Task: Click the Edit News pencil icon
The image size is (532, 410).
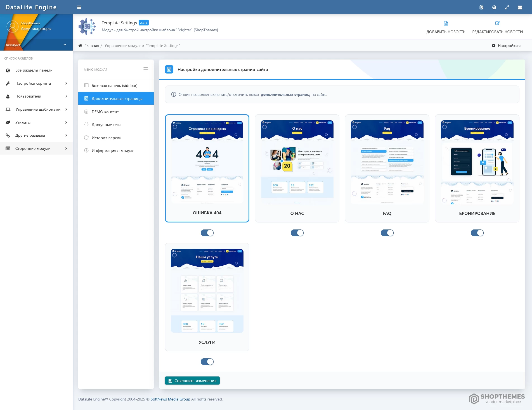Action: click(497, 23)
